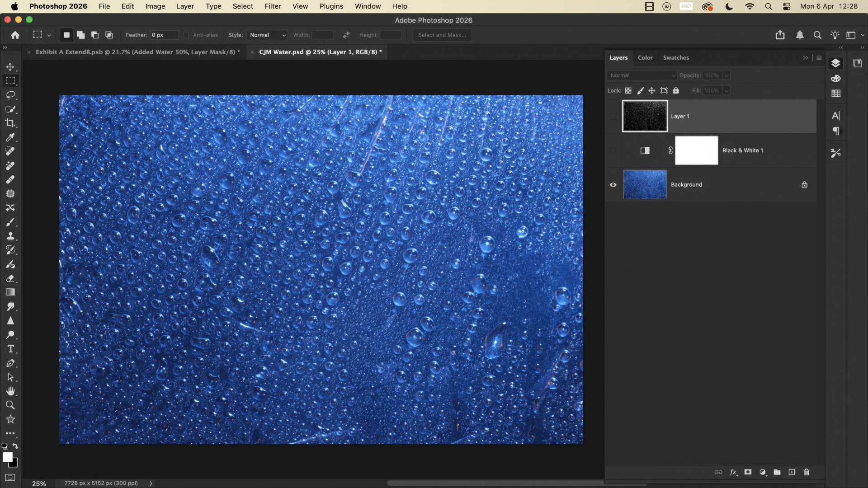Select the Clone Stamp tool

10,236
